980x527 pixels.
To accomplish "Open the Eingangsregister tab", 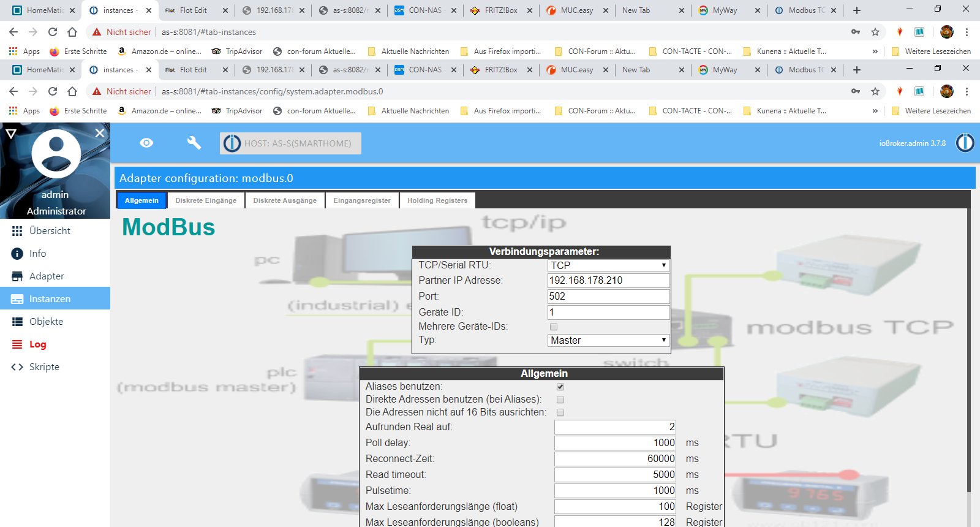I will pyautogui.click(x=362, y=200).
